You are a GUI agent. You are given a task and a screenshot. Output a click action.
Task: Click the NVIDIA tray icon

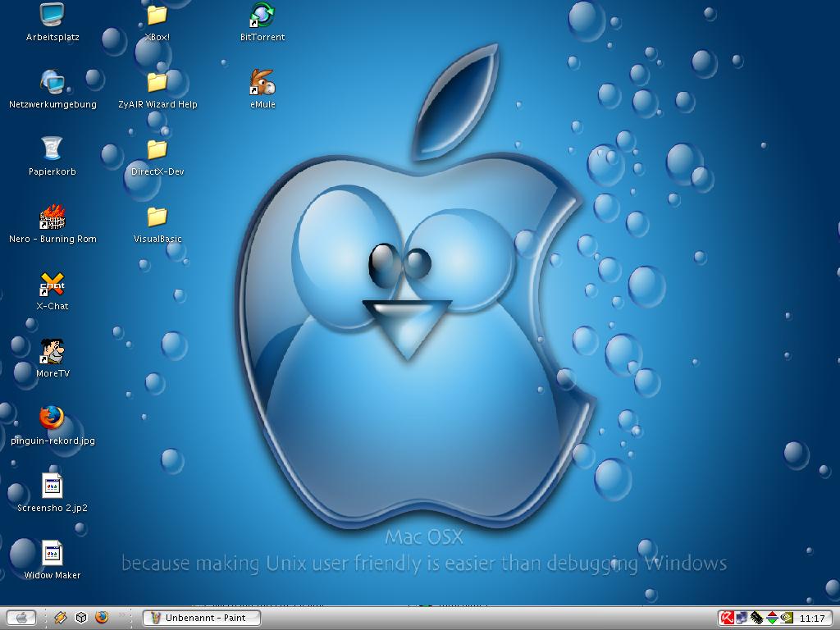[x=787, y=618]
